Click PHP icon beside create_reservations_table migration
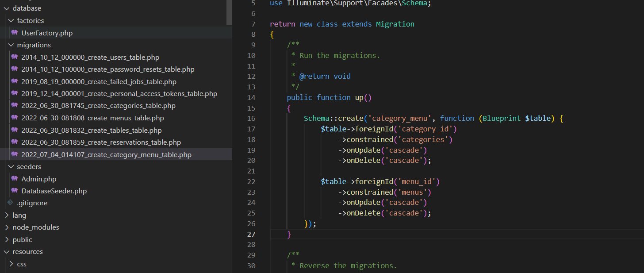The image size is (644, 273). [x=15, y=142]
